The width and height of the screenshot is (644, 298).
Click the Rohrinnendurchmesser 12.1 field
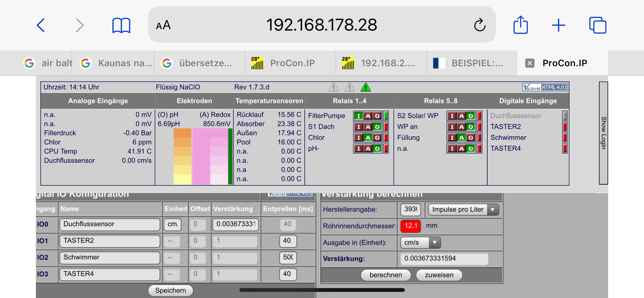coord(411,226)
